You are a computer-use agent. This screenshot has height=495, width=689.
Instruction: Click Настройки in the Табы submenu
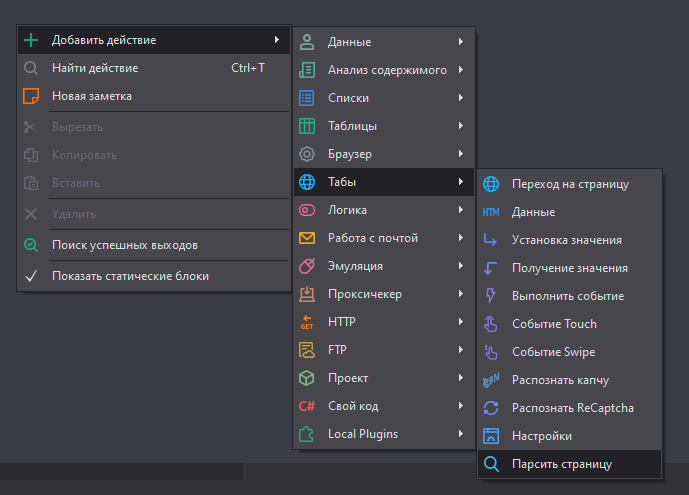click(x=541, y=436)
